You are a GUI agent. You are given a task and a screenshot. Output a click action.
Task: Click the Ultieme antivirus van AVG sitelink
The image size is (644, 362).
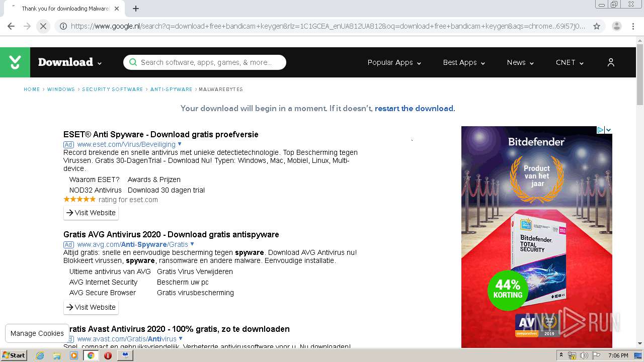coord(110,271)
